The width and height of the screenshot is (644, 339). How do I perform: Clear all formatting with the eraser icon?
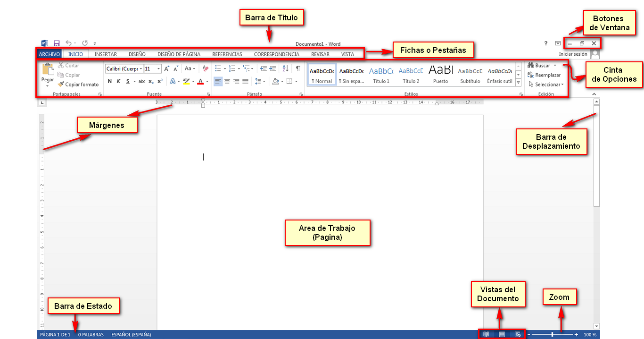(x=205, y=68)
